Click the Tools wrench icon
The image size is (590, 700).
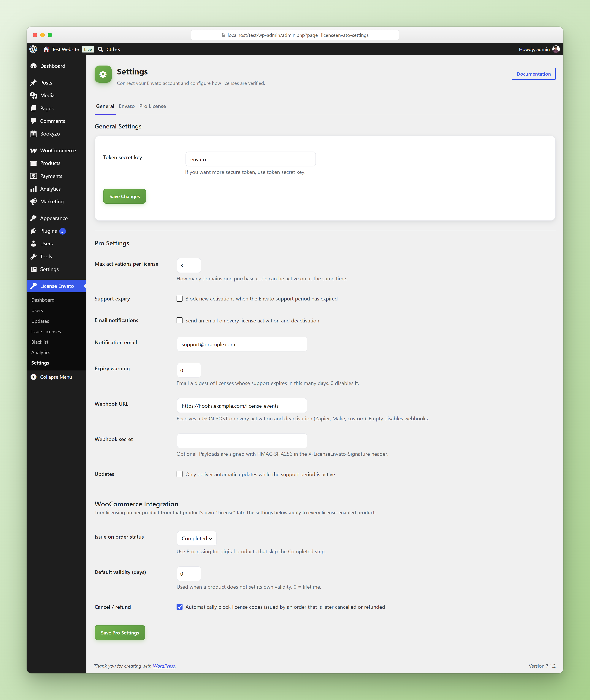pos(34,256)
